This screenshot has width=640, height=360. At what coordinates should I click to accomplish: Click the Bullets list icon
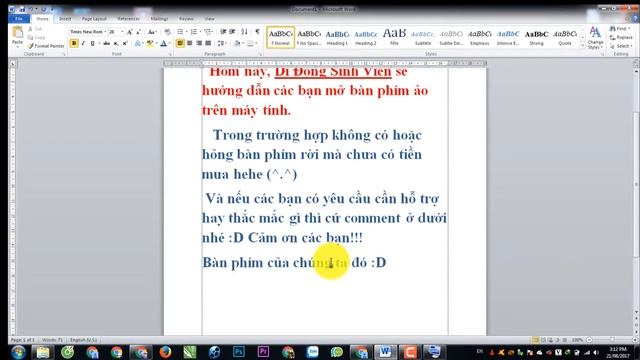tap(180, 32)
